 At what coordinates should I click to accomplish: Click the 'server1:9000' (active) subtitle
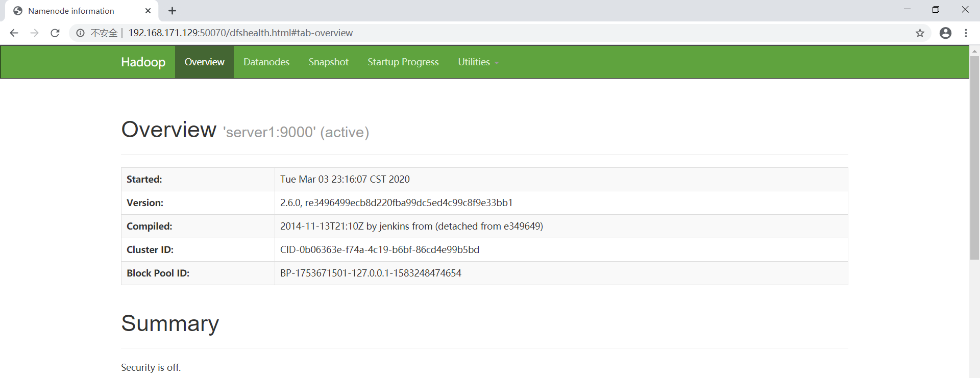click(x=296, y=132)
